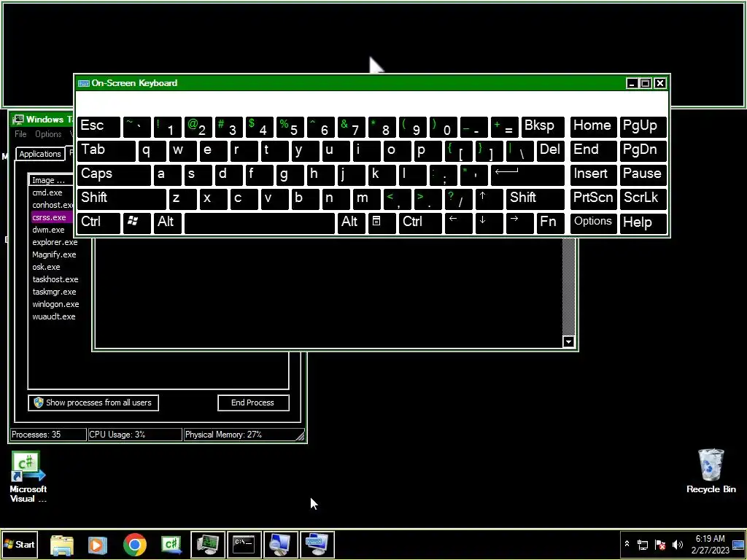
Task: Open Visual C# from taskbar
Action: (x=171, y=544)
